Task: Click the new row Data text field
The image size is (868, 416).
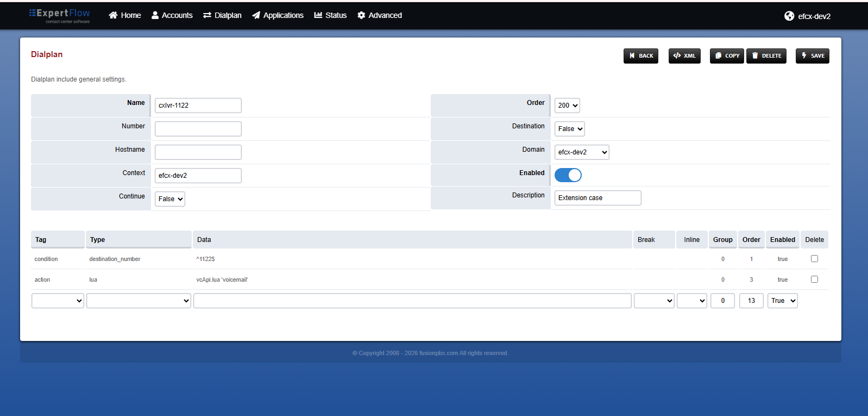Action: [x=412, y=301]
